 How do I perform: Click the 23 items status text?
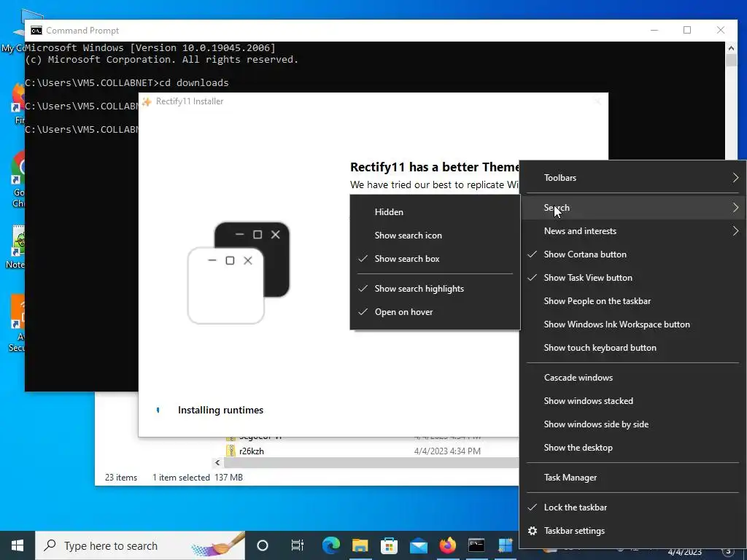click(121, 477)
